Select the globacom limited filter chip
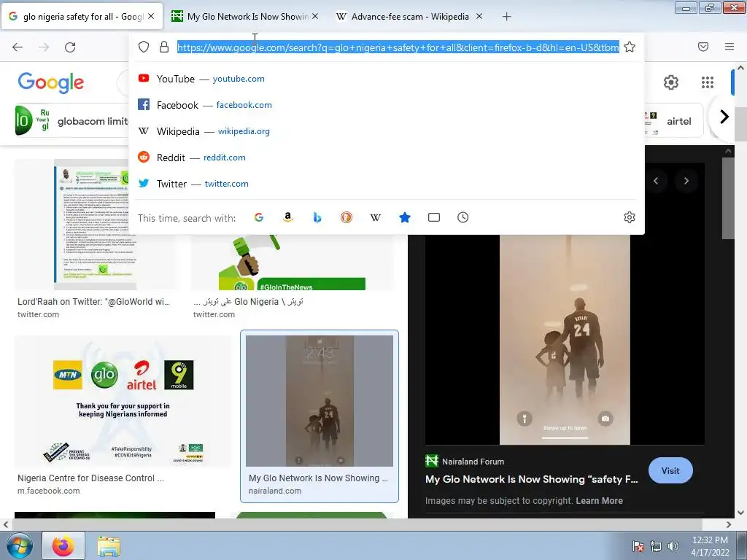This screenshot has height=560, width=747. click(x=71, y=121)
